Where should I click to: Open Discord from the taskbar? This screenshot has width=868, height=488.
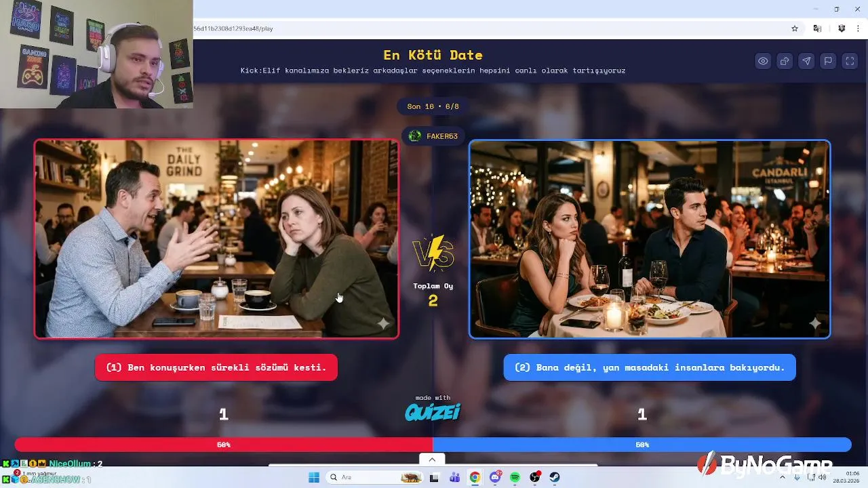[x=495, y=477]
